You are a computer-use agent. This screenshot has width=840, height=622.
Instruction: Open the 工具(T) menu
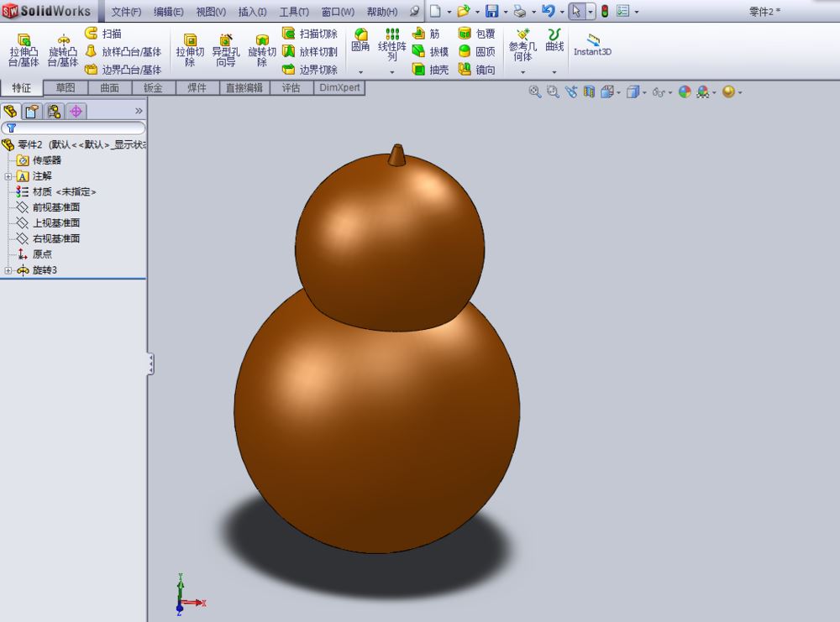coord(294,12)
